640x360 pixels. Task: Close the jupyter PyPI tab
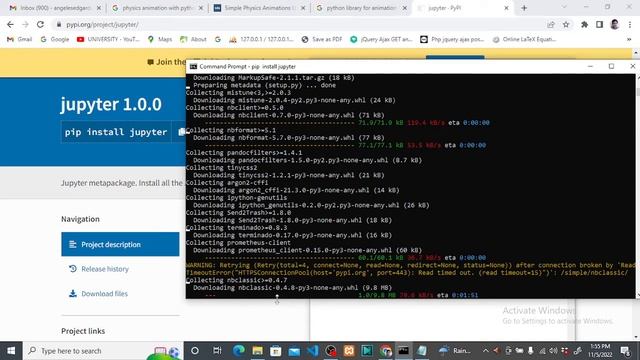tap(506, 8)
